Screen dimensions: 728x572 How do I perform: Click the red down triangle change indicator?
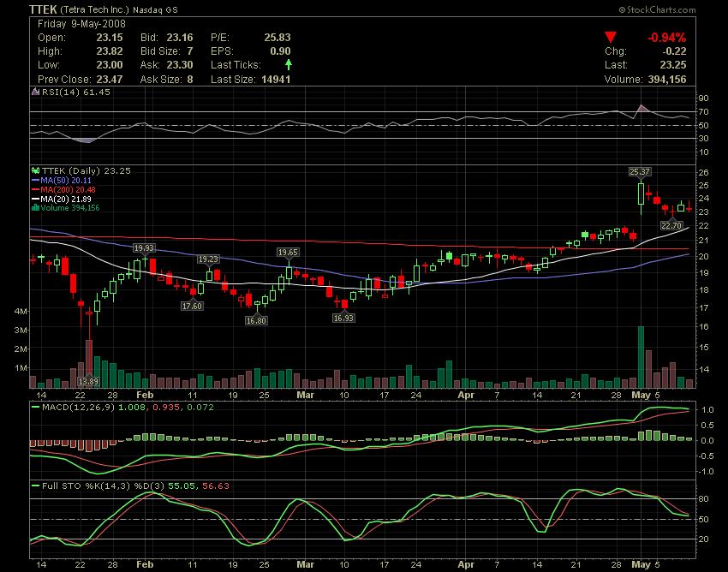611,37
